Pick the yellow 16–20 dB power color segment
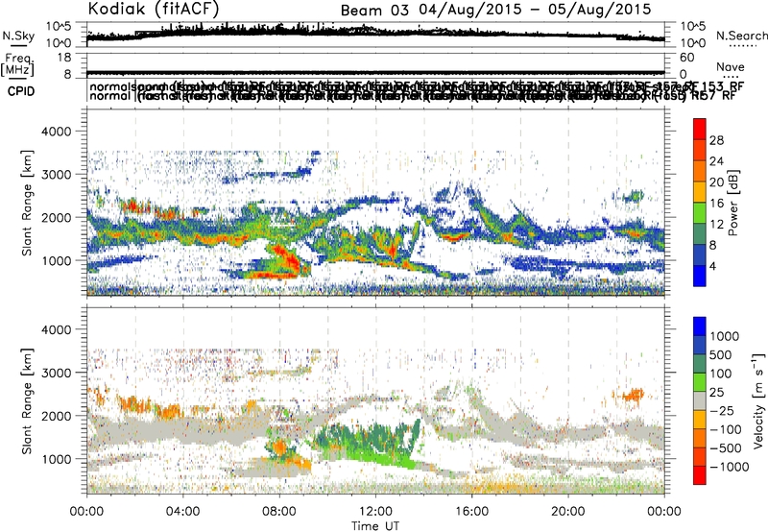Screen dimensions: 768x532 [700, 192]
